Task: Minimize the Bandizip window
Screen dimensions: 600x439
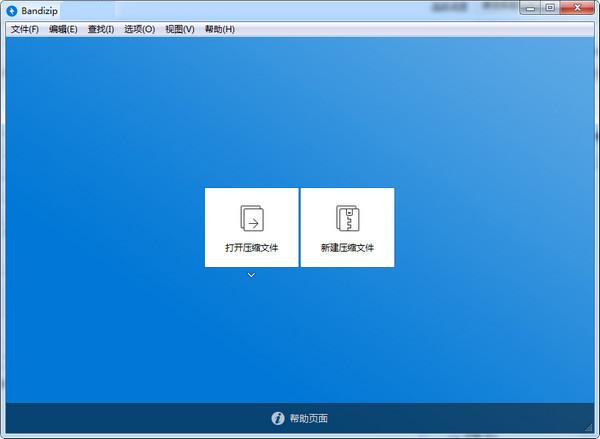Action: (530, 8)
